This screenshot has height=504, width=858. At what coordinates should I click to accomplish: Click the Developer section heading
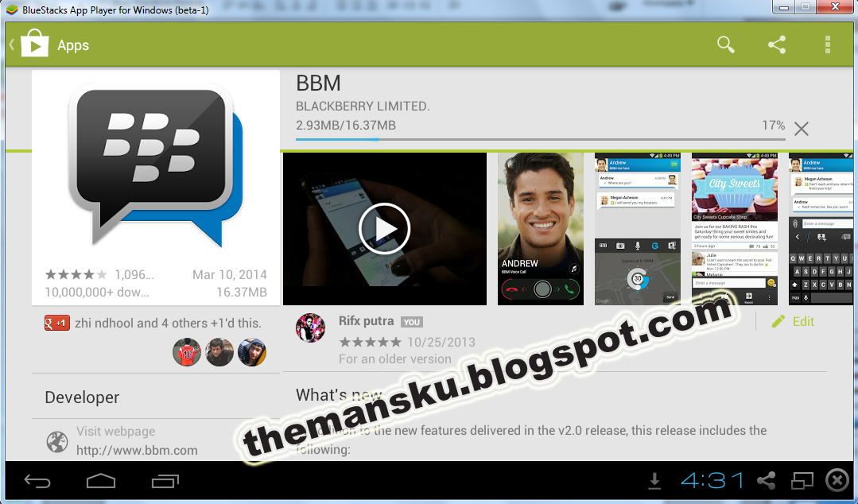[x=82, y=397]
